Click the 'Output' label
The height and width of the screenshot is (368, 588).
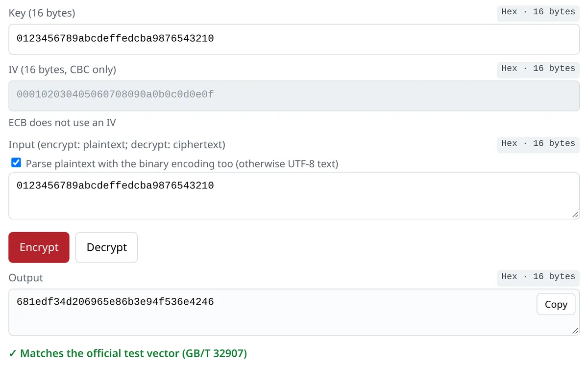coord(26,278)
